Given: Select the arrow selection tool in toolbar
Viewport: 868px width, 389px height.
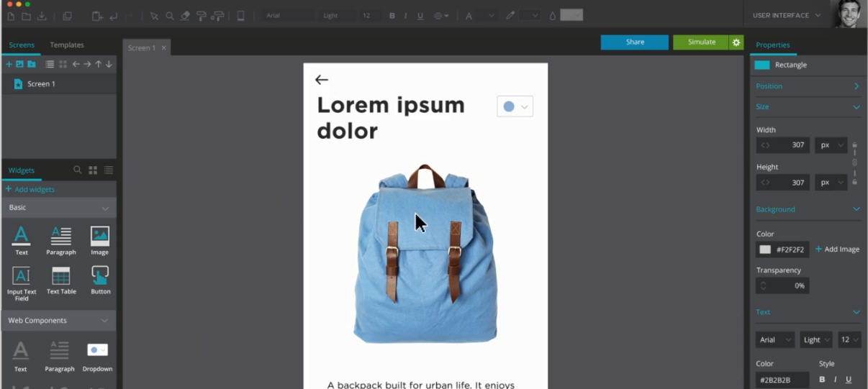Looking at the screenshot, I should point(154,16).
